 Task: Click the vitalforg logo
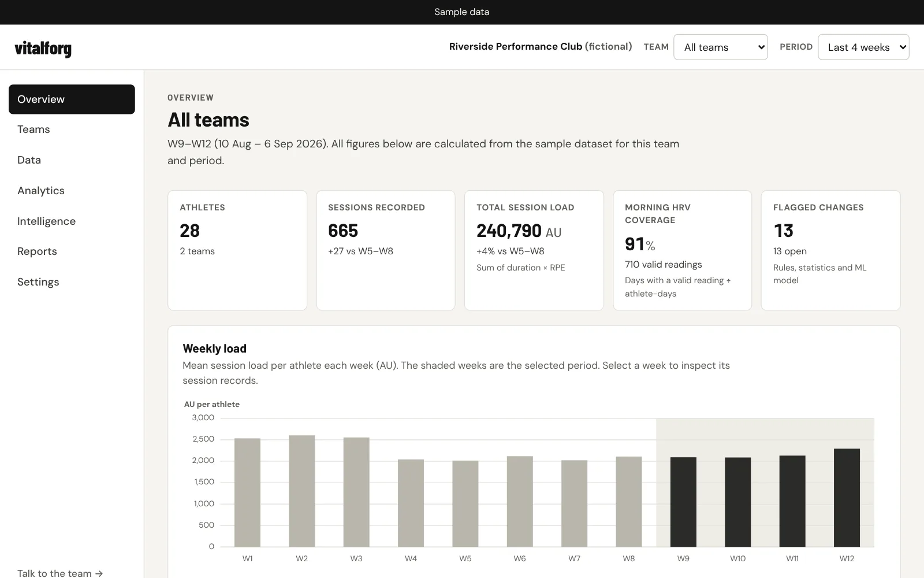43,49
